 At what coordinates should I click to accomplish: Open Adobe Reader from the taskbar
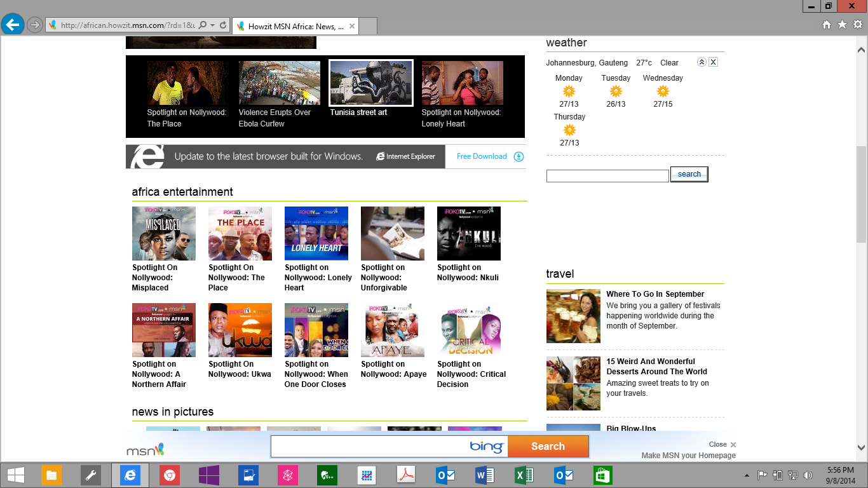[405, 475]
